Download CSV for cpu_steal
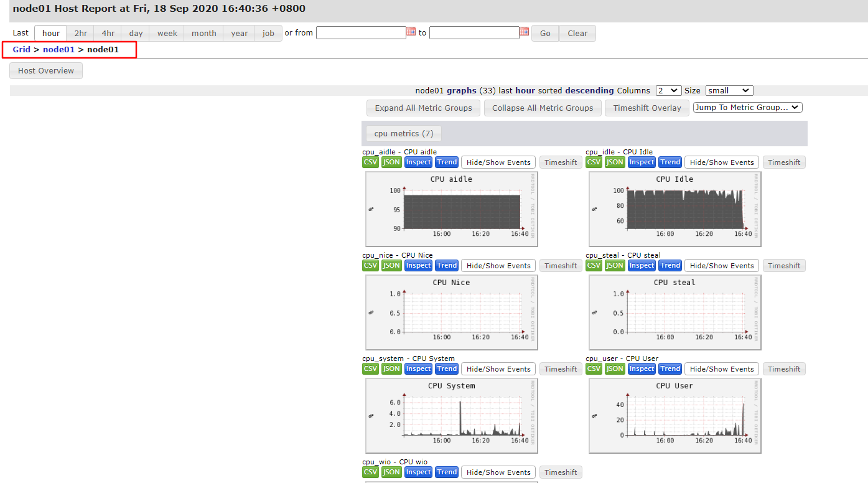The width and height of the screenshot is (868, 483). tap(594, 266)
